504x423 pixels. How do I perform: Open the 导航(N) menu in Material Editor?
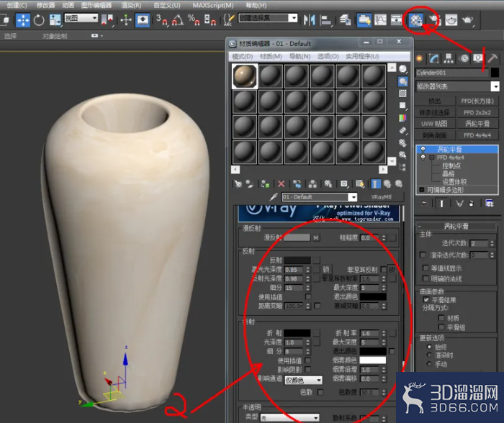pyautogui.click(x=300, y=56)
